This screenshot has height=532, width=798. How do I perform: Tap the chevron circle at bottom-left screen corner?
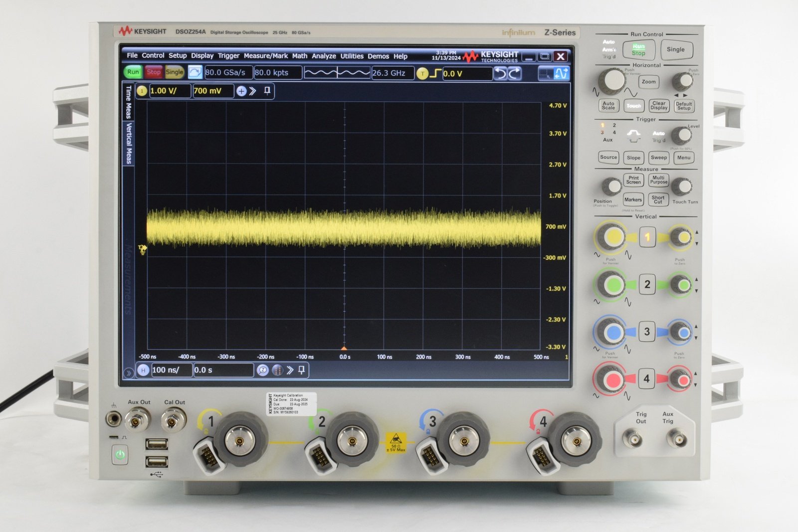click(129, 372)
